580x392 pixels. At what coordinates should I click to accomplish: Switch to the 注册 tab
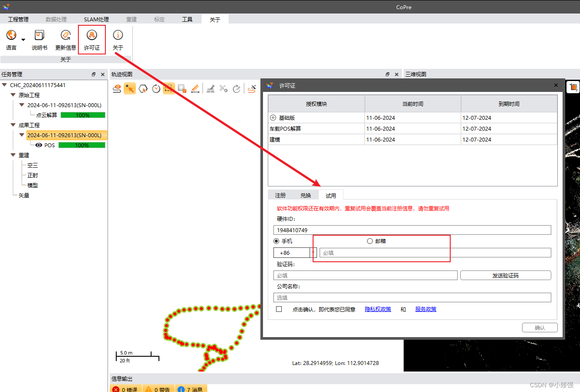pyautogui.click(x=280, y=195)
